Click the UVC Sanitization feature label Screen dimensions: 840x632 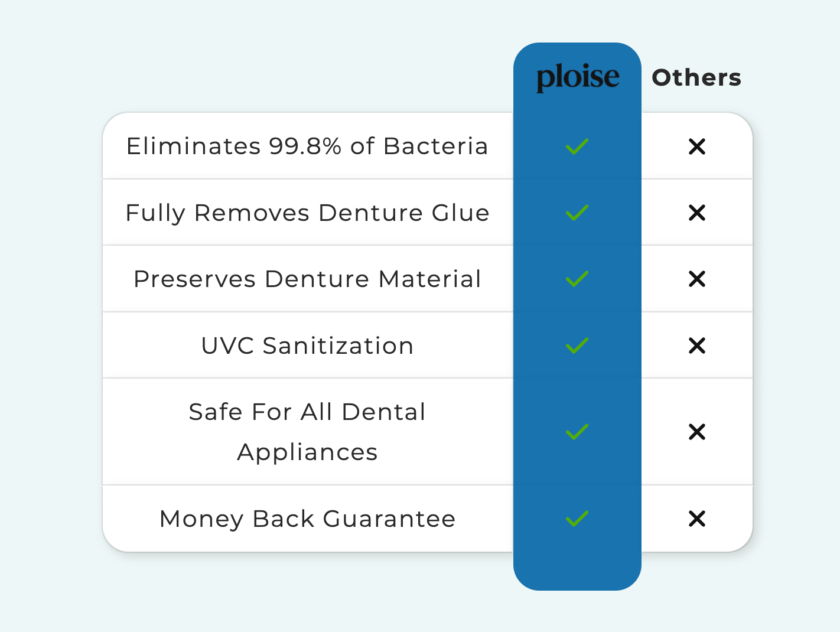click(307, 346)
